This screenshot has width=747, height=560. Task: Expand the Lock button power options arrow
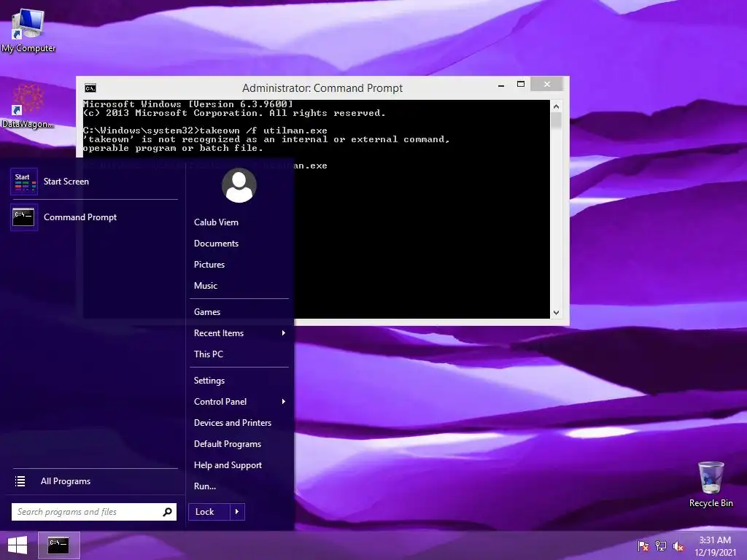237,512
